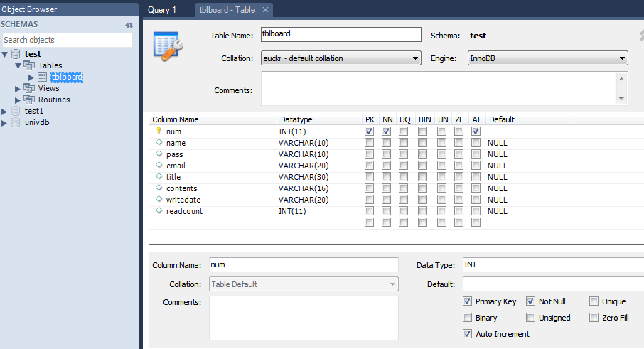
Task: Select the writedate column name cell
Action: [183, 200]
